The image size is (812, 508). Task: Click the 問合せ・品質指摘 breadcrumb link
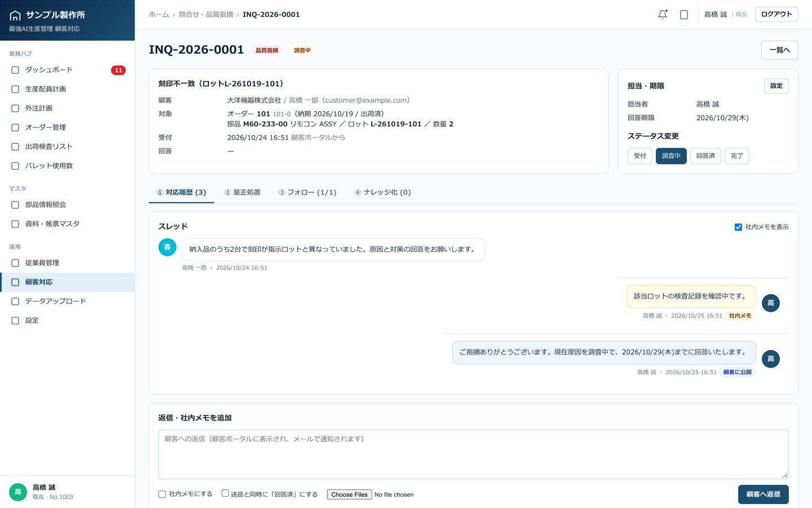(206, 15)
